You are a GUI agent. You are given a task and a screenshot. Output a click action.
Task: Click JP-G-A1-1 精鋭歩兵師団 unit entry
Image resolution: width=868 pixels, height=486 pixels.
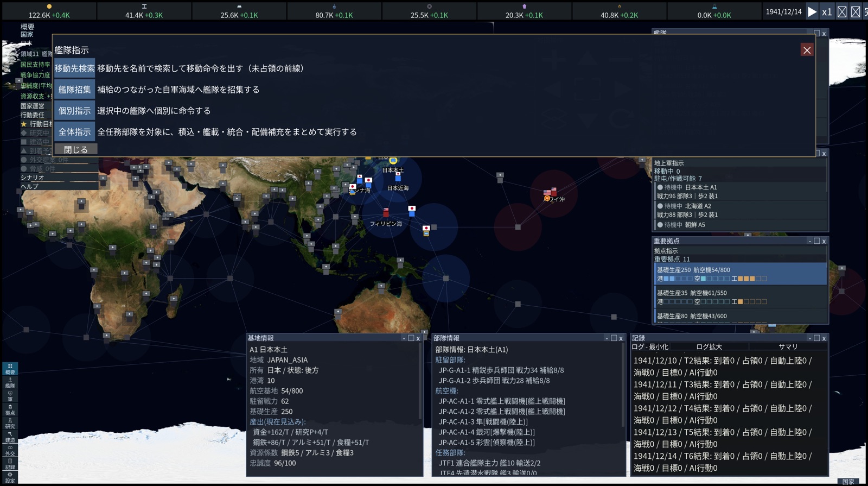tap(501, 370)
